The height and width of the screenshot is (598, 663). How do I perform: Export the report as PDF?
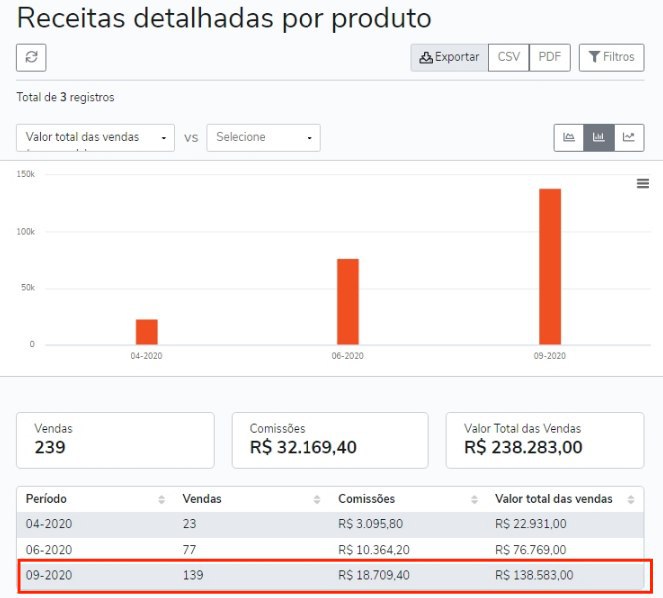click(549, 57)
